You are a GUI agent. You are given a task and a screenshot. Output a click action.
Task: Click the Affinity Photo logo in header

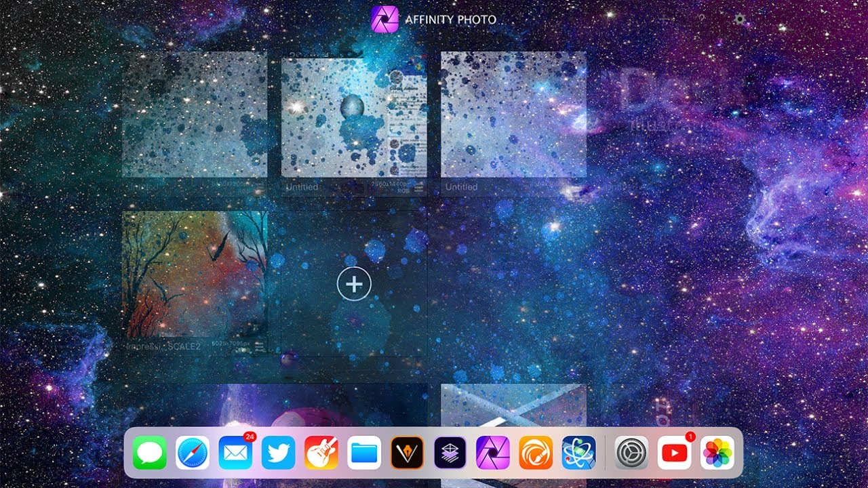click(384, 19)
